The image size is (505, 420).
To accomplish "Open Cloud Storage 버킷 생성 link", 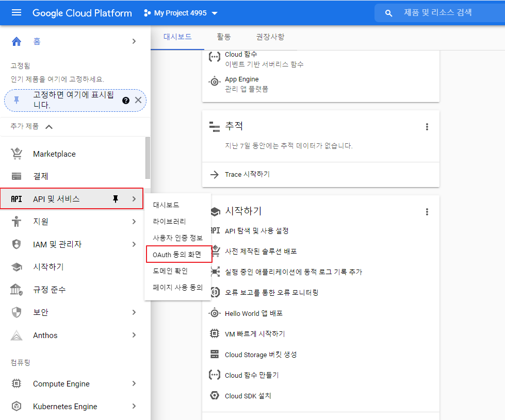I will pyautogui.click(x=260, y=355).
